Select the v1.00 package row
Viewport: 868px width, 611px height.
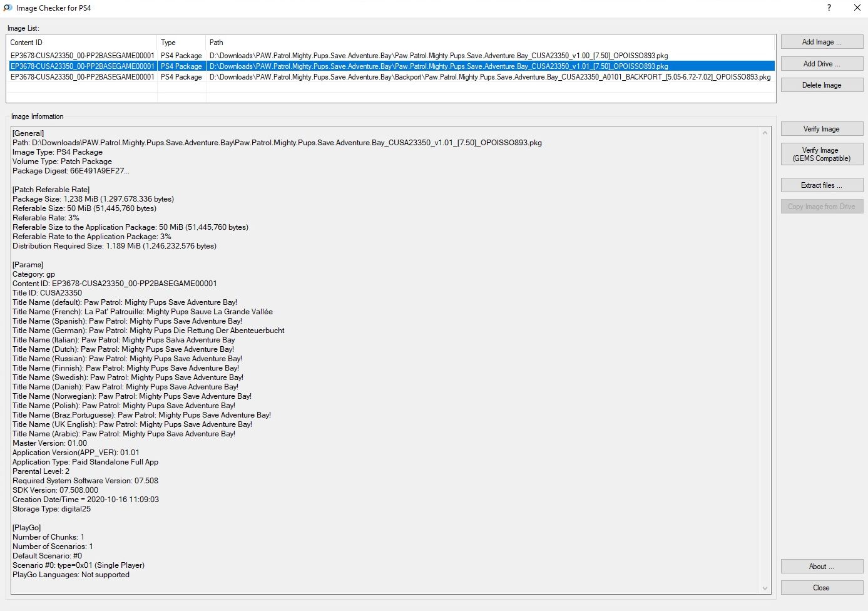pos(391,56)
